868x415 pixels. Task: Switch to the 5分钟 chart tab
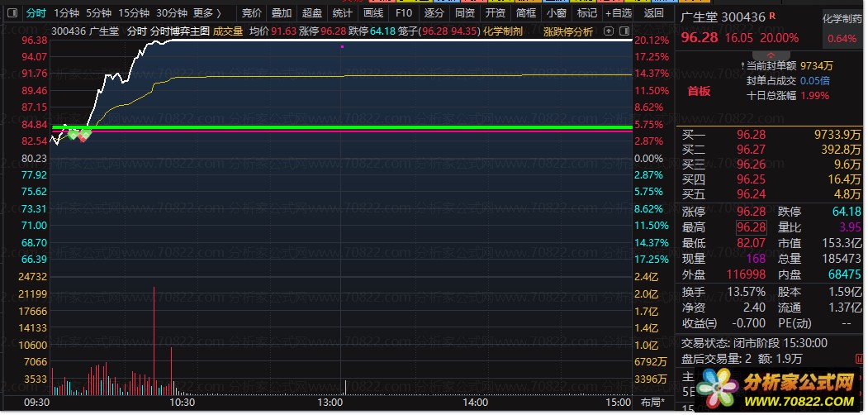[x=97, y=13]
